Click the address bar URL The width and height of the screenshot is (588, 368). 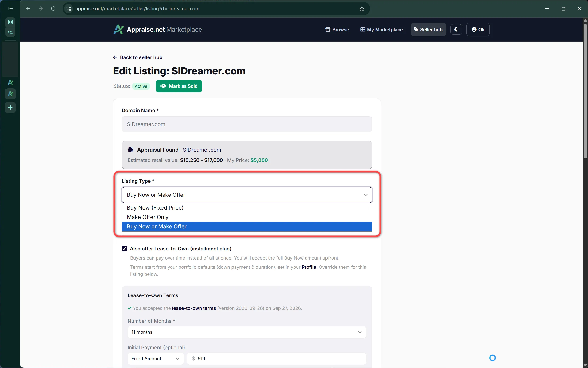pyautogui.click(x=137, y=8)
